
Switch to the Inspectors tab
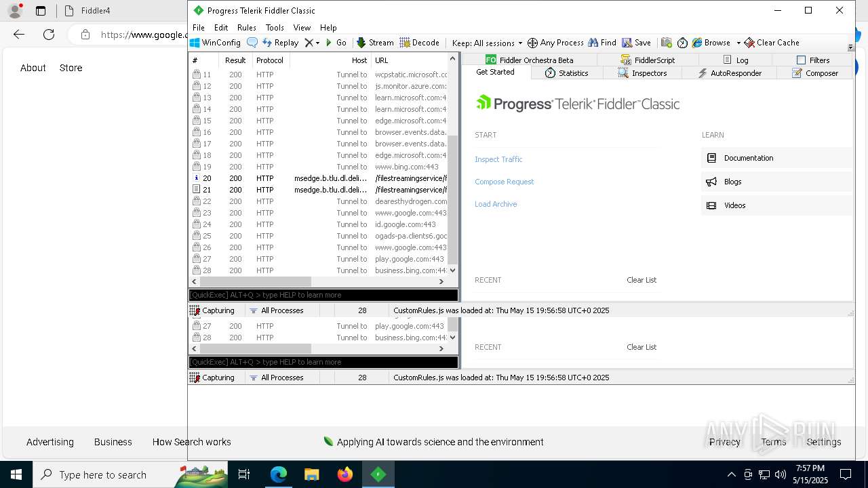coord(642,73)
